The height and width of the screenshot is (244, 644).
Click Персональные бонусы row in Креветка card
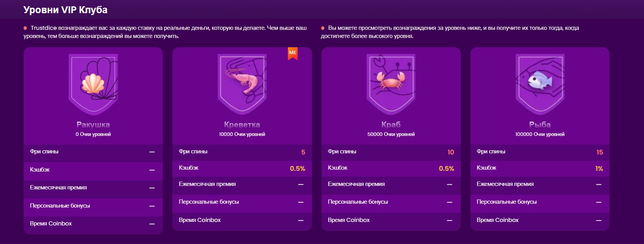click(242, 202)
